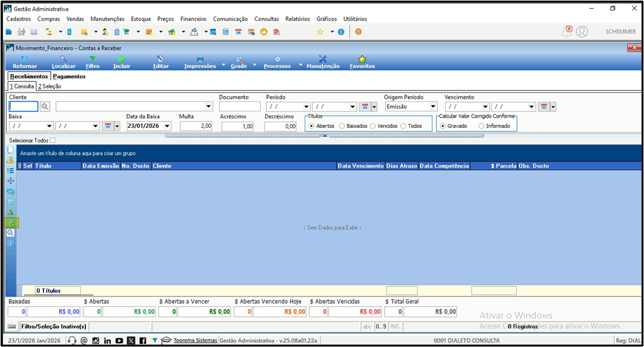Expand the Processos dropdown arrow
Viewport: 644px width, 347px height.
coord(300,65)
